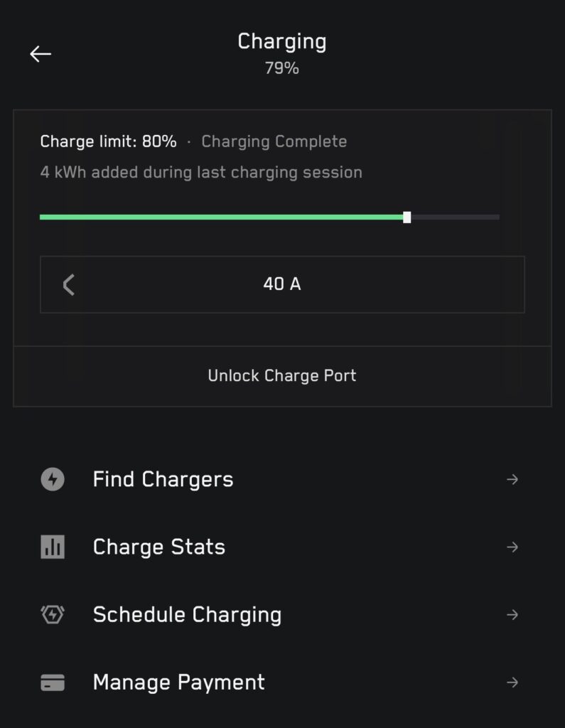Image resolution: width=565 pixels, height=728 pixels.
Task: Open the Find Chargers menu item
Action: (x=163, y=479)
